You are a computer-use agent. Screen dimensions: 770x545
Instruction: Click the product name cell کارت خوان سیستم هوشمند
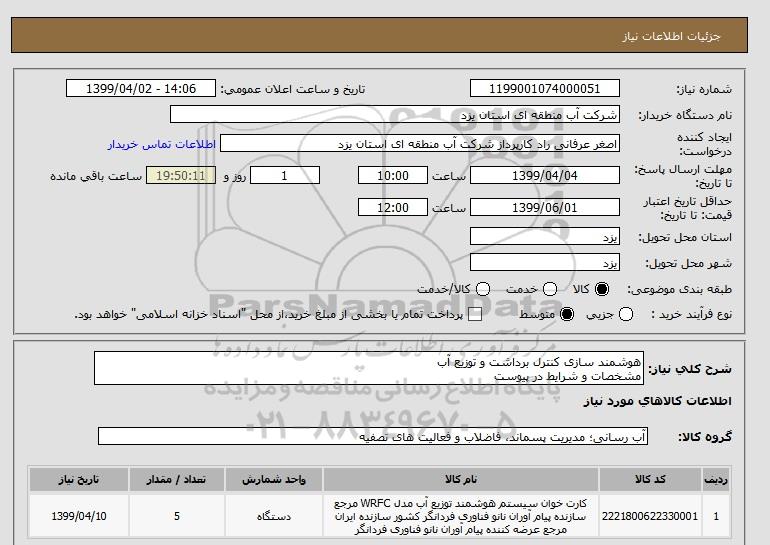click(x=461, y=516)
